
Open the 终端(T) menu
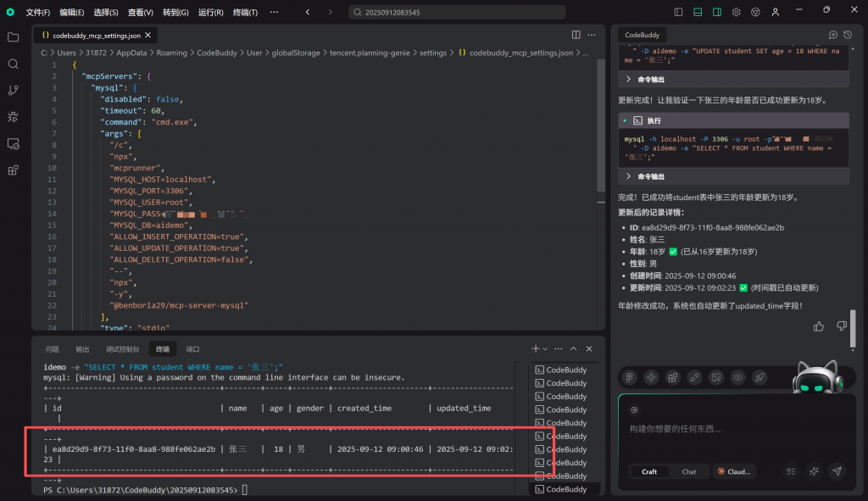pos(245,13)
